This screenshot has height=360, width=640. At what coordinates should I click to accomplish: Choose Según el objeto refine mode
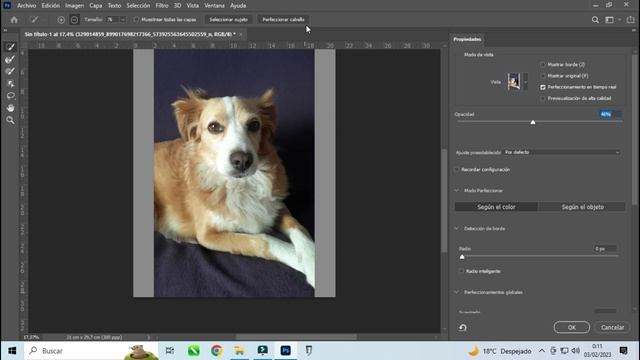(x=582, y=207)
